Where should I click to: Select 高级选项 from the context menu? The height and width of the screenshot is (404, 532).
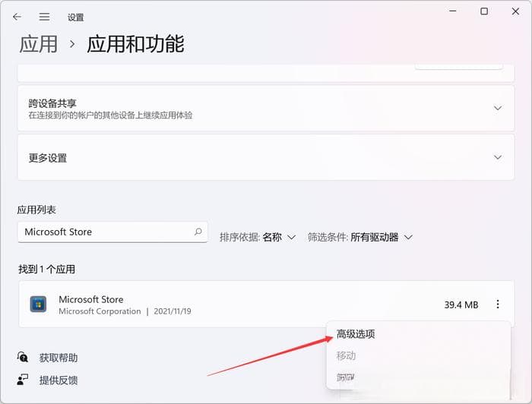click(x=356, y=334)
